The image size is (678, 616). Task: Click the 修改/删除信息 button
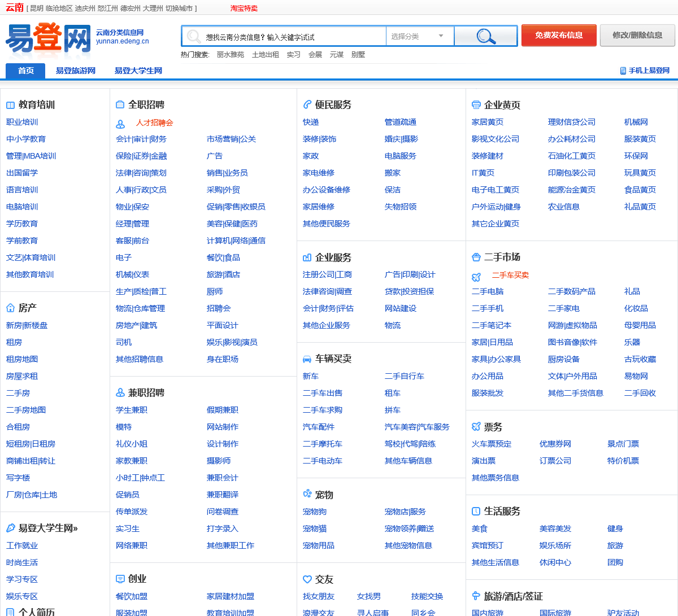coord(637,35)
